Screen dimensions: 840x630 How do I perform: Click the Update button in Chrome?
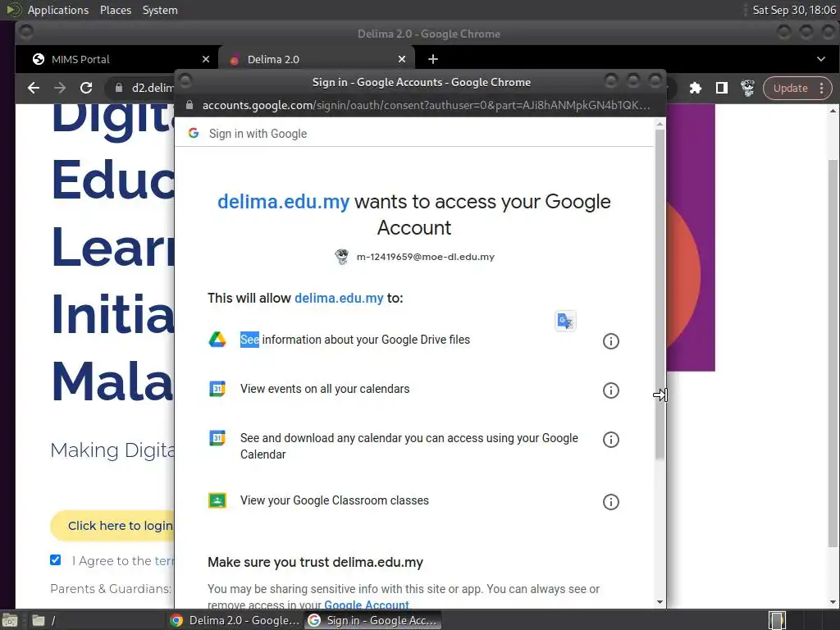pos(790,88)
